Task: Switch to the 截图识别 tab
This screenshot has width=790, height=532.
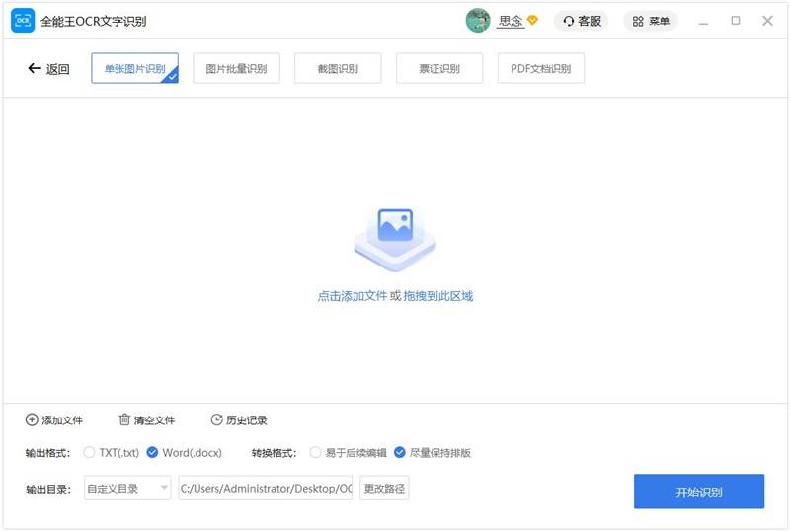Action: coord(338,68)
